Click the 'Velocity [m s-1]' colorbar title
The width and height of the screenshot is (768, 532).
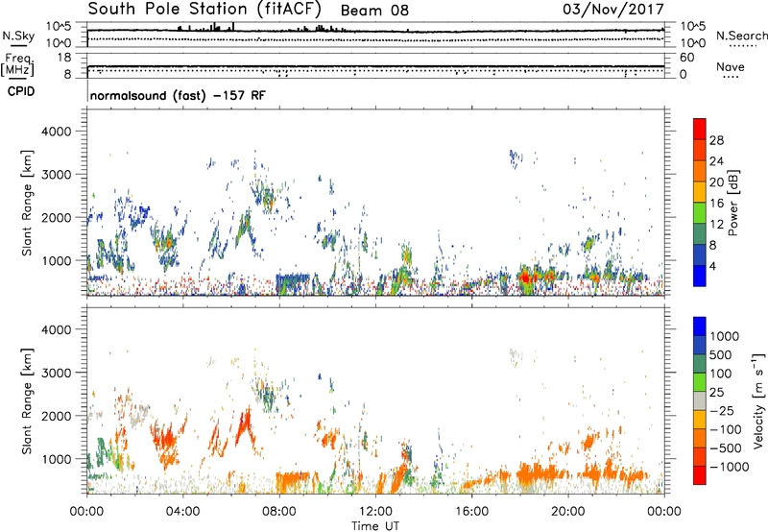tap(758, 400)
